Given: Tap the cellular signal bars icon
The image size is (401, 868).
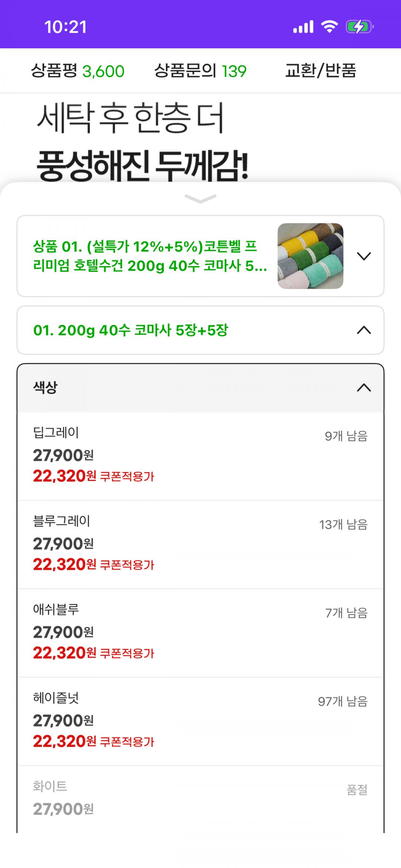Looking at the screenshot, I should click(303, 27).
